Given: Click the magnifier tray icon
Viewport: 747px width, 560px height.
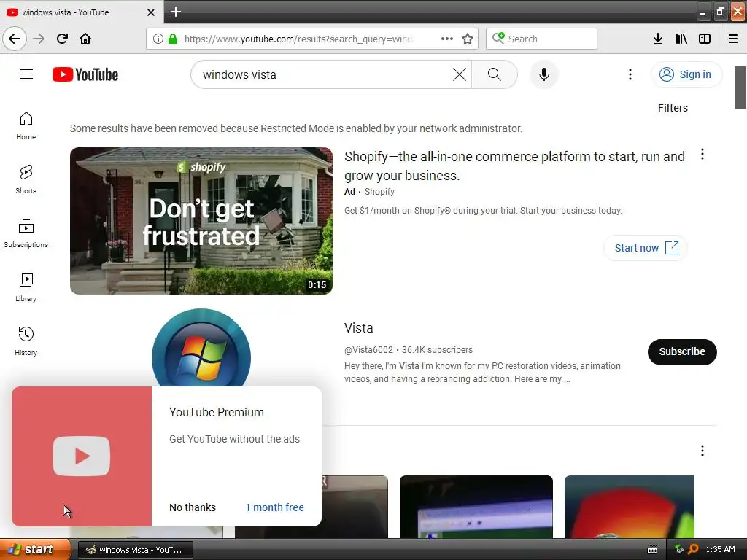Looking at the screenshot, I should pyautogui.click(x=693, y=550).
